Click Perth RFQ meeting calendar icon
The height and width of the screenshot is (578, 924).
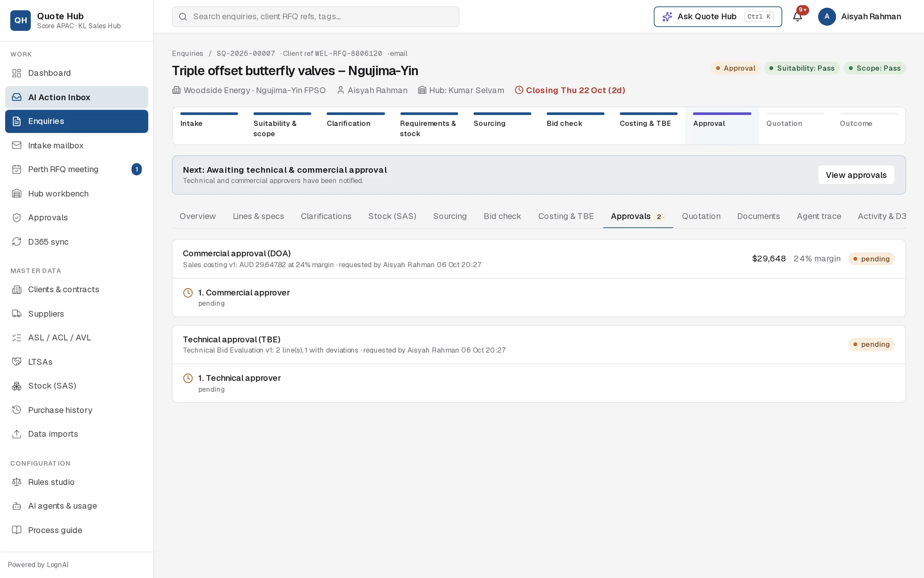17,170
